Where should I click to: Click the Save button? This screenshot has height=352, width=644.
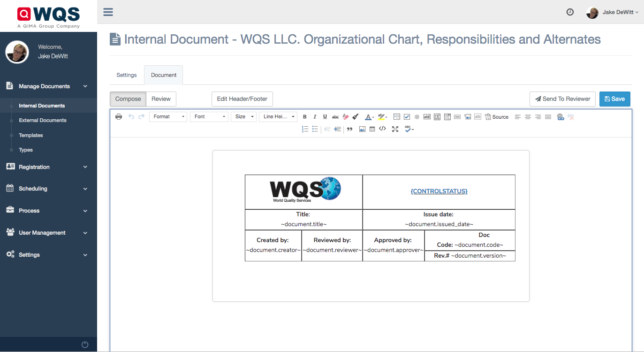tap(614, 99)
